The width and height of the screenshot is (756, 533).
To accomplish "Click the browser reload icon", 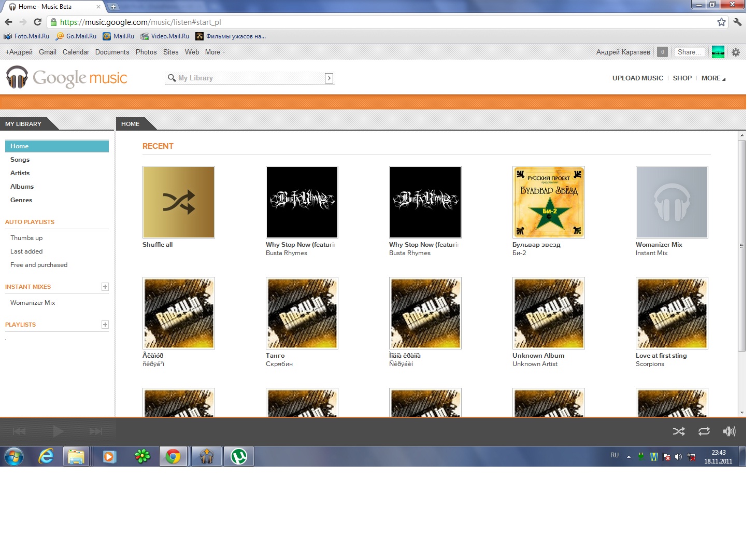I will (x=37, y=22).
